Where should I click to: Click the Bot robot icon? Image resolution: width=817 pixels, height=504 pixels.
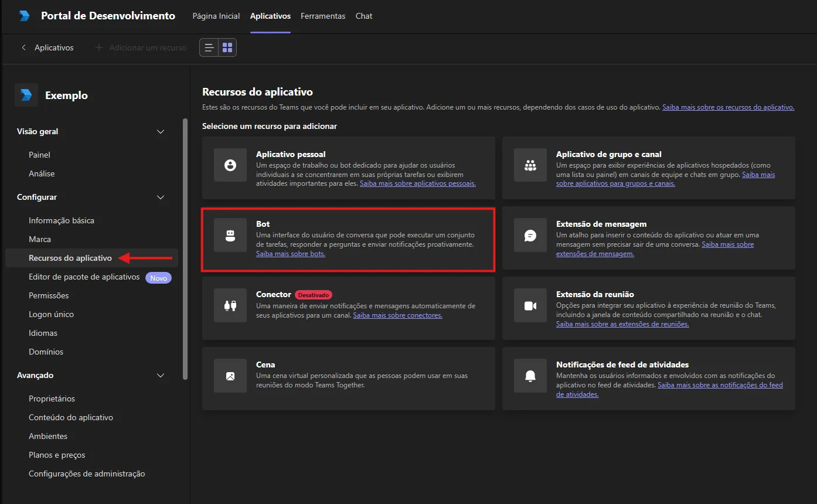[230, 235]
